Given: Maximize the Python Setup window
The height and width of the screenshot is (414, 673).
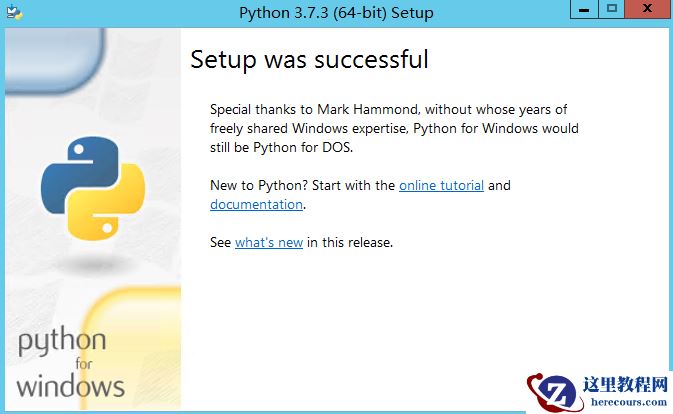Looking at the screenshot, I should click(611, 9).
